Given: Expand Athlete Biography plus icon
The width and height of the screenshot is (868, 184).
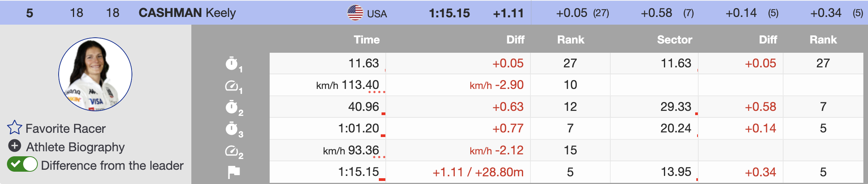Looking at the screenshot, I should 15,146.
